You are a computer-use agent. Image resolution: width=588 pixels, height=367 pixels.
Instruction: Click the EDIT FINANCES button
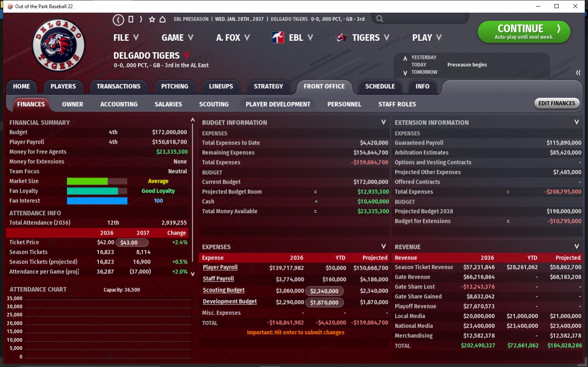557,103
